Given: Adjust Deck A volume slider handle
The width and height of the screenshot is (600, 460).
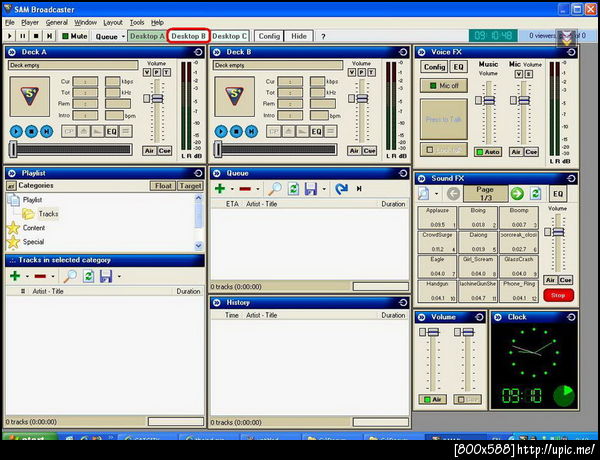Looking at the screenshot, I should tap(157, 99).
